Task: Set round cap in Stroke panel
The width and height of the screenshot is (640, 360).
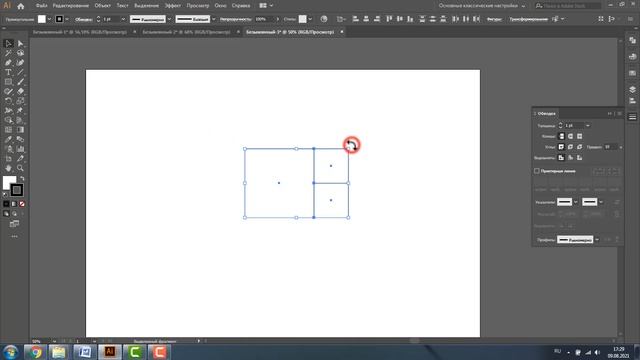Action: [x=571, y=136]
